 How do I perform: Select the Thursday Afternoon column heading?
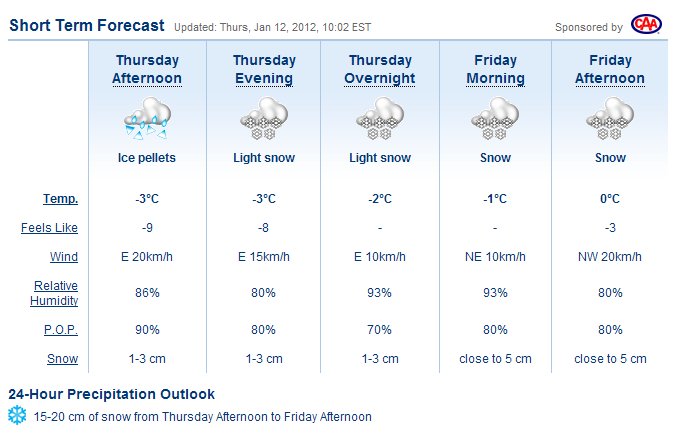148,70
